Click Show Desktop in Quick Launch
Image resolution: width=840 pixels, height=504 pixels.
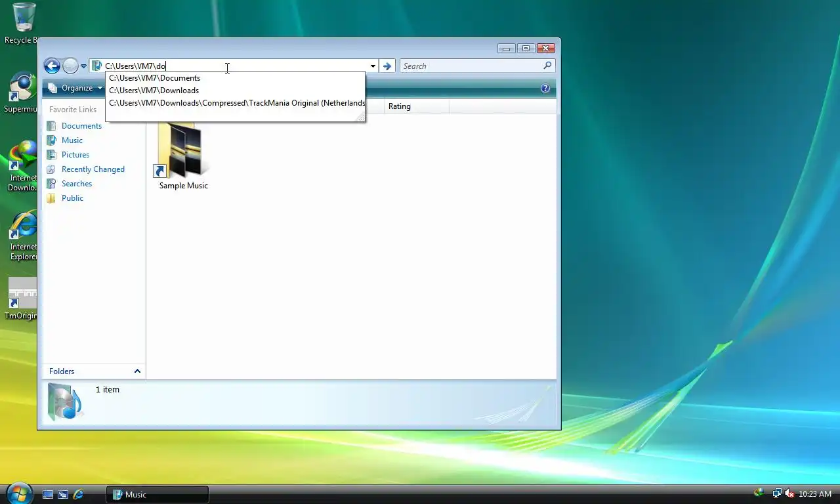(48, 495)
